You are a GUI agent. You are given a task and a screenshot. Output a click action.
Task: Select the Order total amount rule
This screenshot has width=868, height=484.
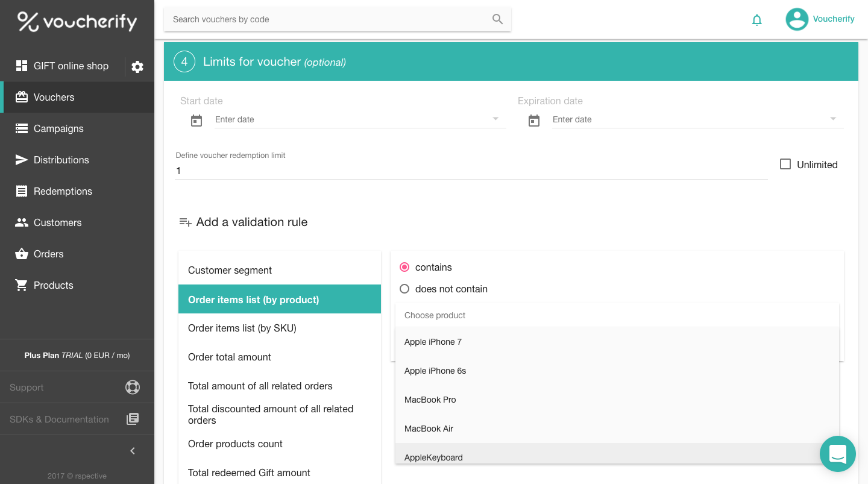tap(230, 357)
